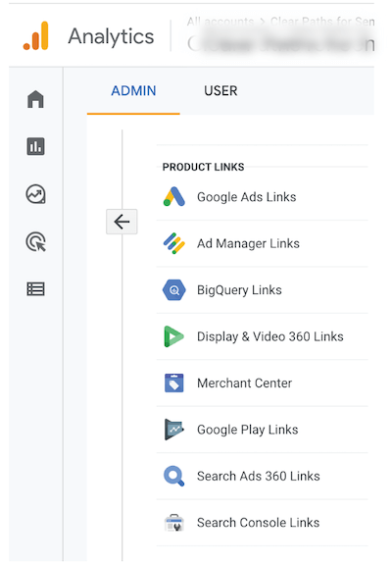
Task: Click the Analytics title text
Action: 111,36
